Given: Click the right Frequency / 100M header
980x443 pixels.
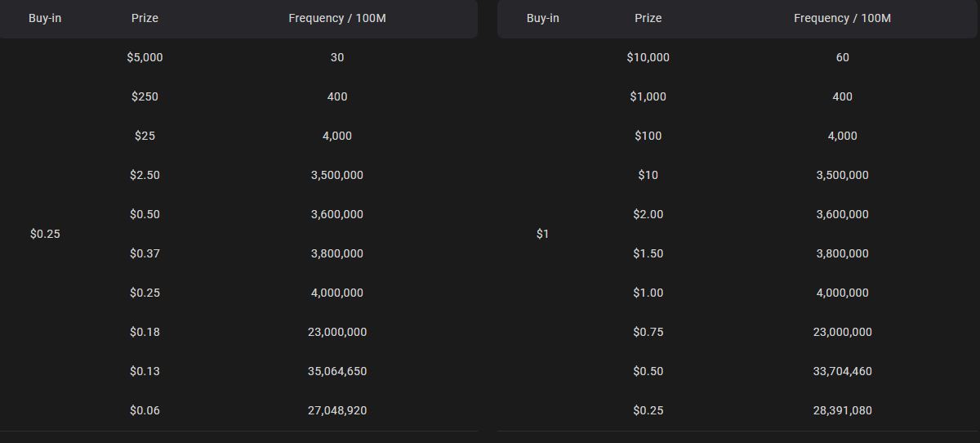Looking at the screenshot, I should coord(843,18).
